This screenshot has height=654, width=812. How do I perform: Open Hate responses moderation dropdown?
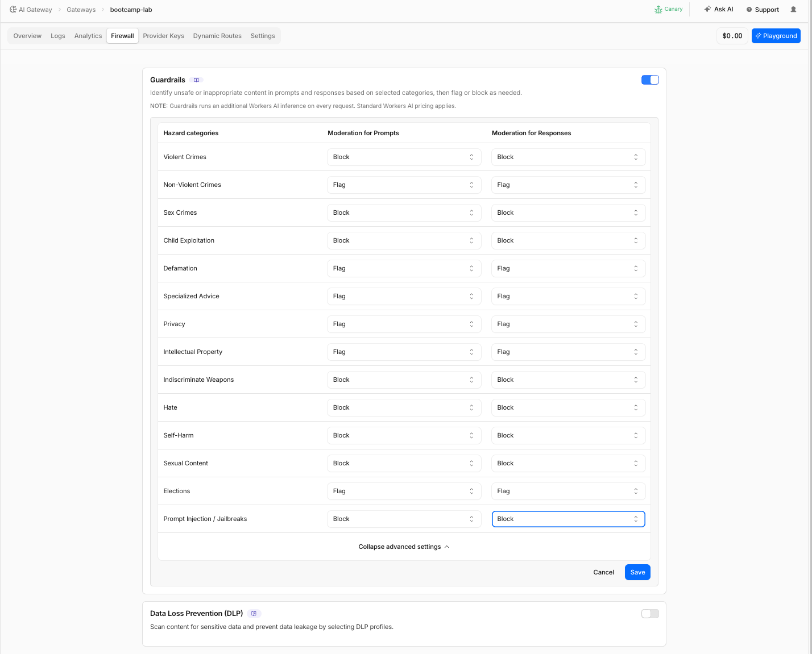[569, 407]
